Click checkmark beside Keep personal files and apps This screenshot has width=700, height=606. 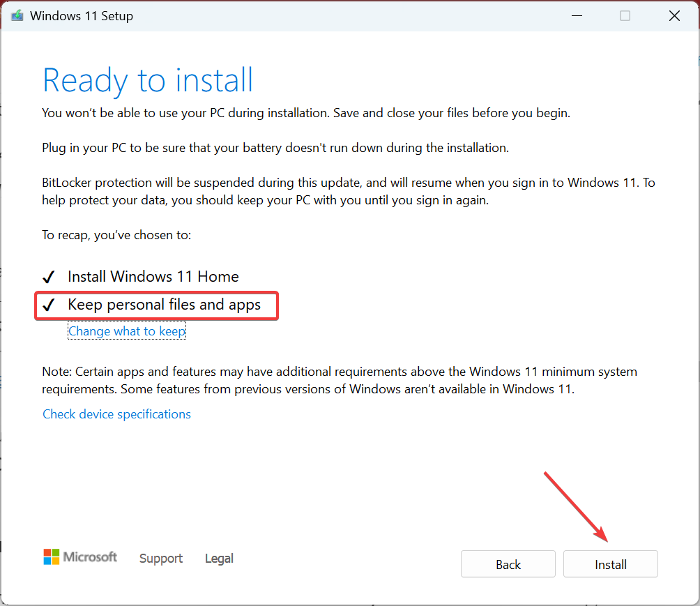(49, 305)
